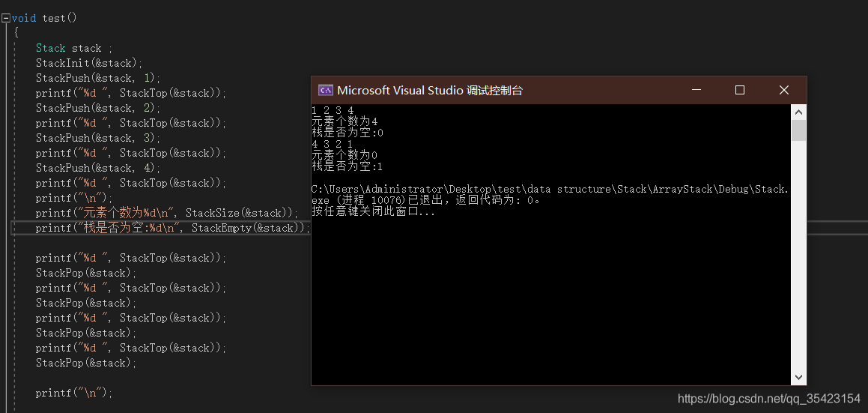This screenshot has width=868, height=413.
Task: Click the 'StackPush(&stack, 3);' line
Action: 98,138
